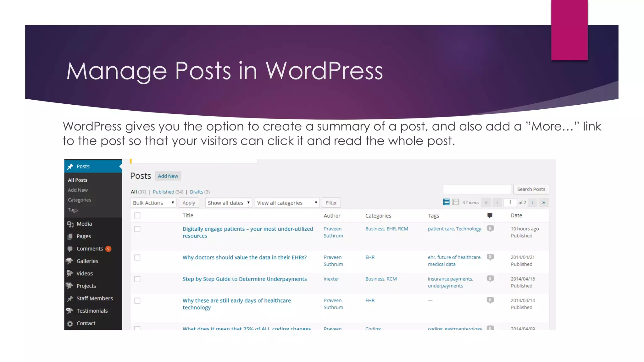Click the medical data tag

(441, 265)
